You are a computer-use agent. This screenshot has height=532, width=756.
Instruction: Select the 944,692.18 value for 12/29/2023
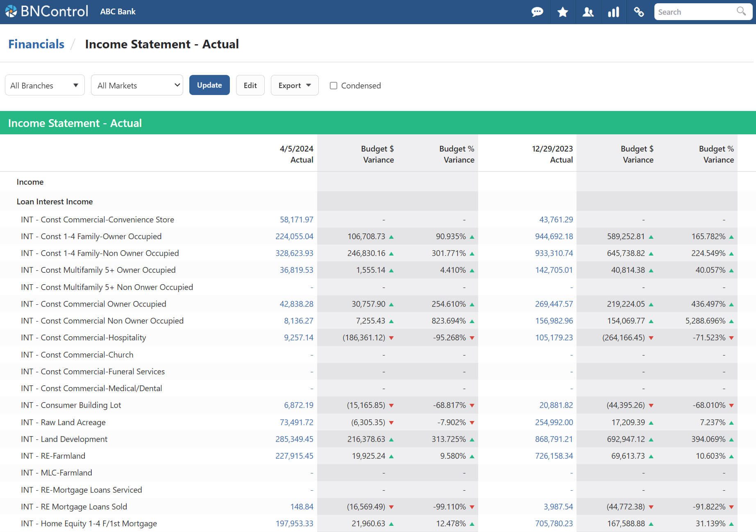coord(554,236)
